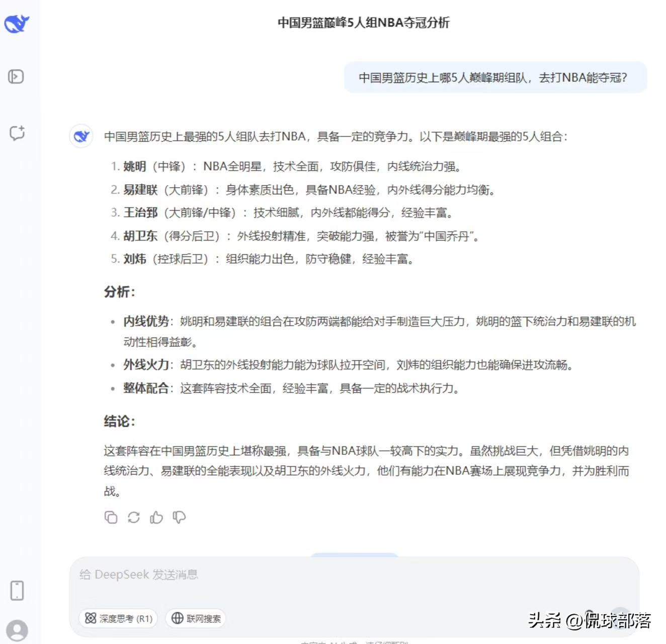Regenerate the response
666x644 pixels.
coord(133,517)
